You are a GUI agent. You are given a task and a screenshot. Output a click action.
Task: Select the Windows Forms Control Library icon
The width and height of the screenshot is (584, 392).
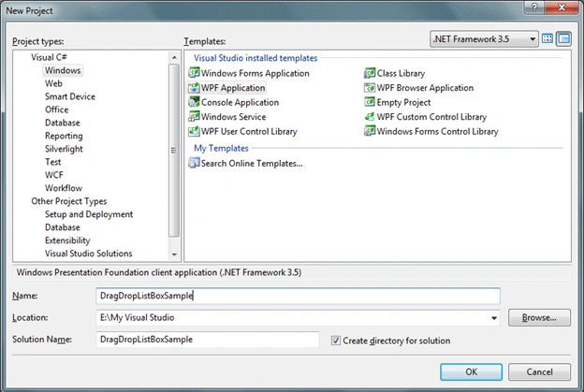[370, 131]
